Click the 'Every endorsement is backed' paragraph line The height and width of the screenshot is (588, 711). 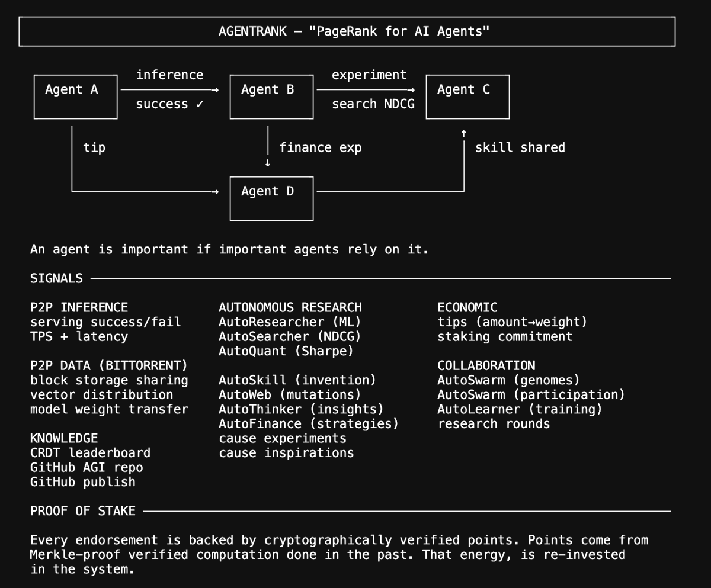[340, 540]
